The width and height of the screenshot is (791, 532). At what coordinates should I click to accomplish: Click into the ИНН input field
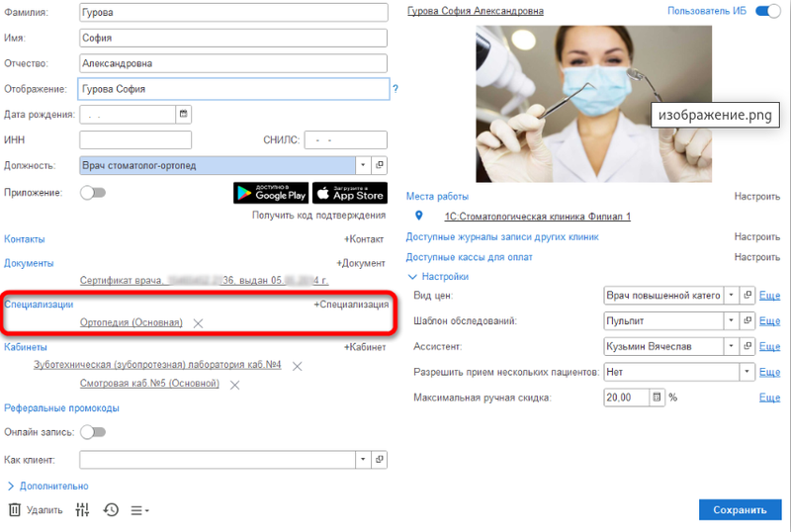pos(135,139)
